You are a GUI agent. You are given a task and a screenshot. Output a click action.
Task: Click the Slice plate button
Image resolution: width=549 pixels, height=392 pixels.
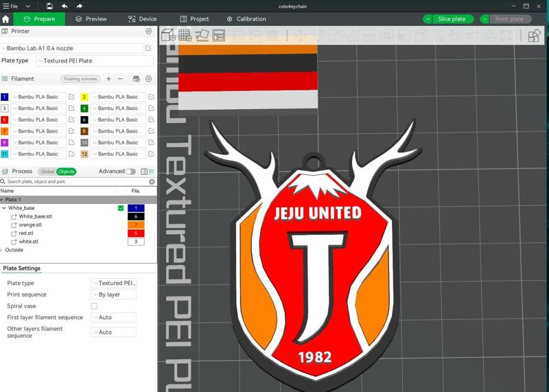pyautogui.click(x=452, y=19)
